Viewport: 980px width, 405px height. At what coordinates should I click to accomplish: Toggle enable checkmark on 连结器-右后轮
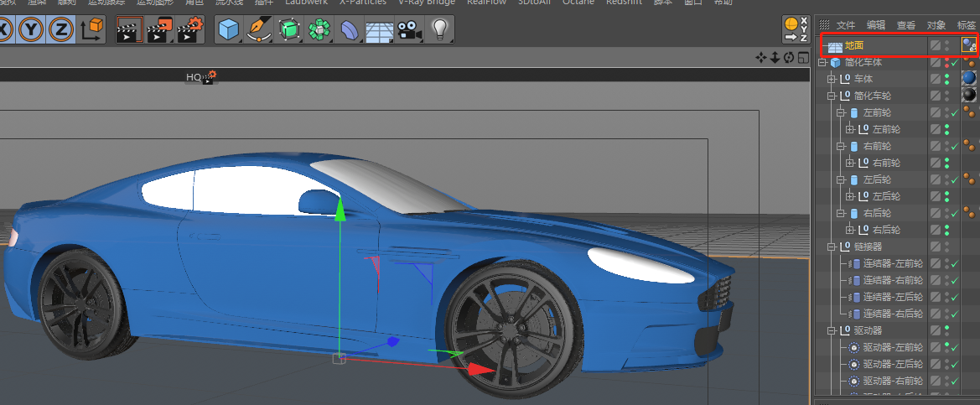[954, 314]
